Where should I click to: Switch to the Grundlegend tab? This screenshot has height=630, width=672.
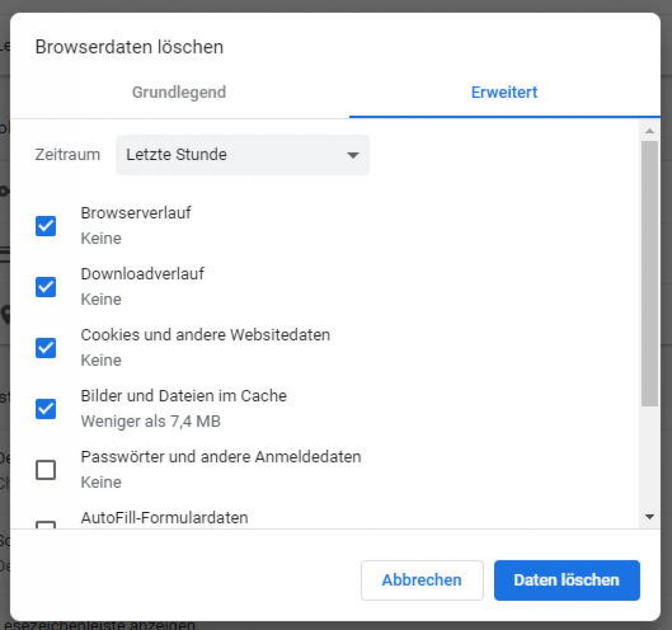tap(179, 92)
